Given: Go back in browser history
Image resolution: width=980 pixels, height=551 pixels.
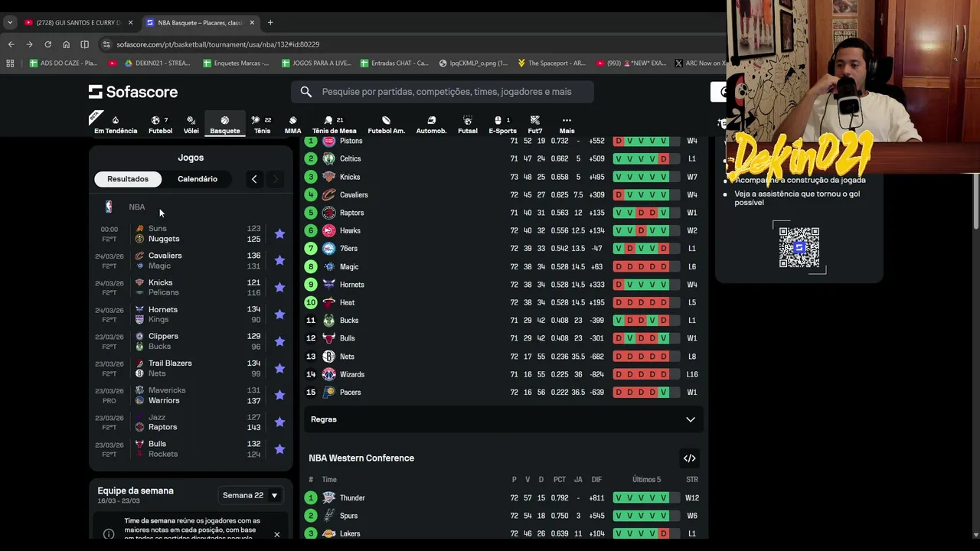Looking at the screenshot, I should coord(11,44).
